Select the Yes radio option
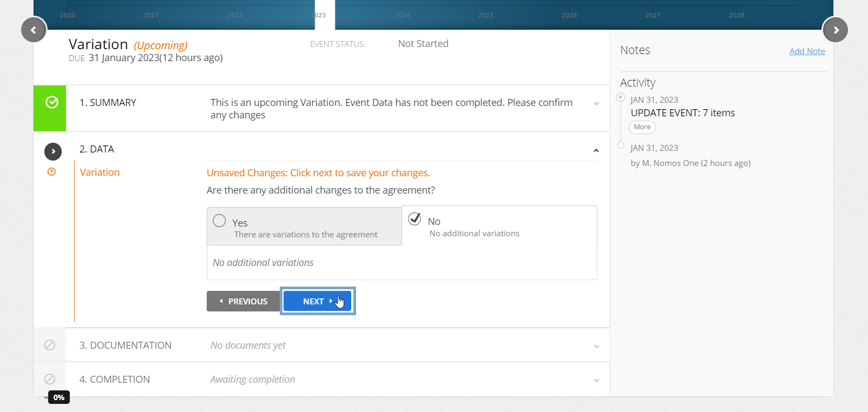This screenshot has width=868, height=412. [x=219, y=221]
